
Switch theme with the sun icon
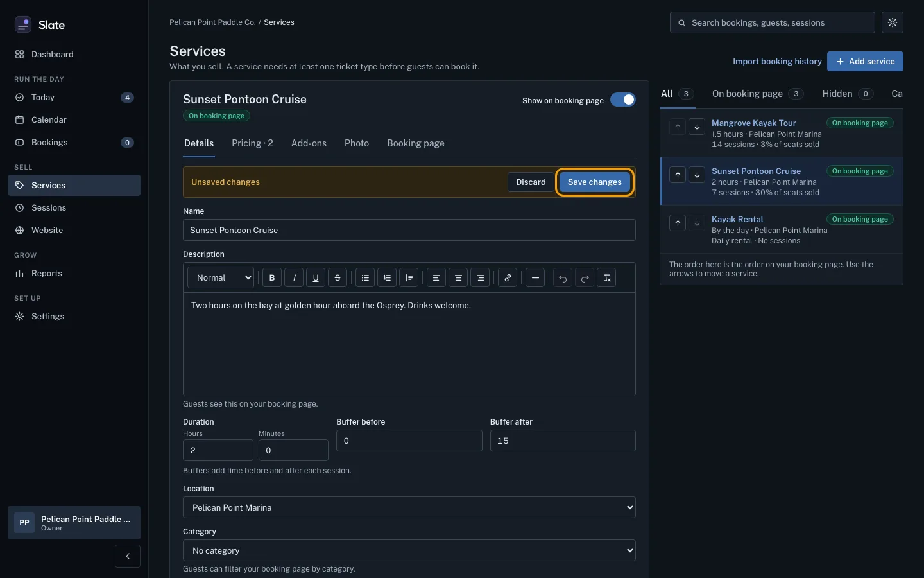tap(893, 22)
